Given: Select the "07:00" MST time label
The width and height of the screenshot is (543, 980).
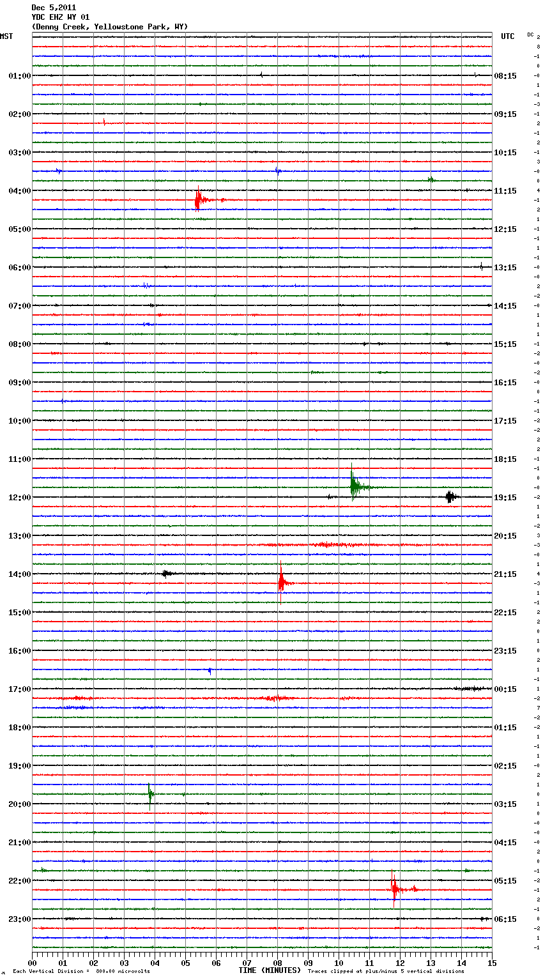Looking at the screenshot, I should coord(20,306).
